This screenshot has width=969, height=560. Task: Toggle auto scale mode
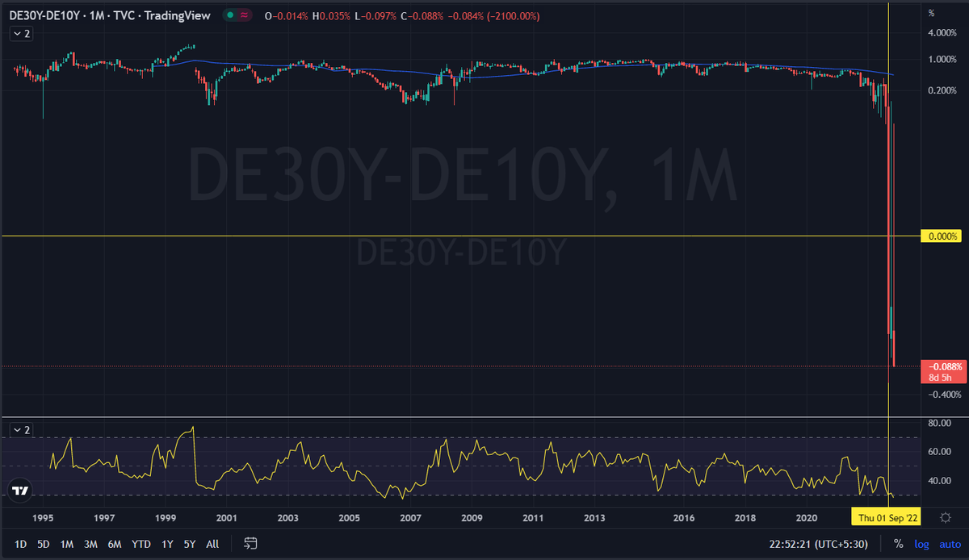click(x=950, y=544)
